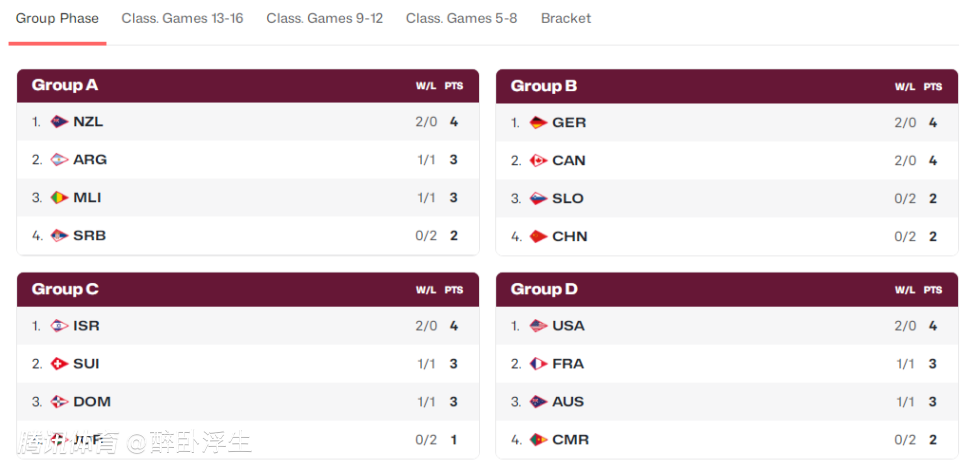Image resolution: width=960 pixels, height=470 pixels.
Task: Click the AUS team row
Action: click(x=727, y=402)
